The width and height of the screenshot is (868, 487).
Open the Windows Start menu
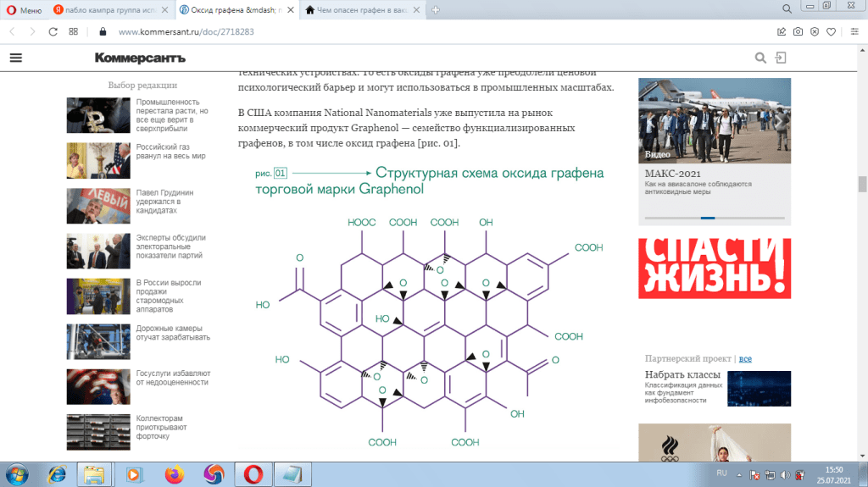(17, 475)
